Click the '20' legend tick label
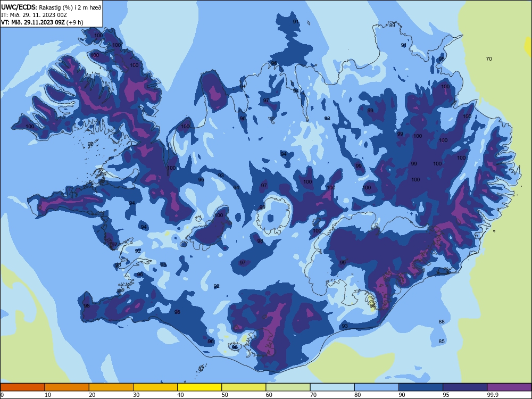 click(x=92, y=395)
